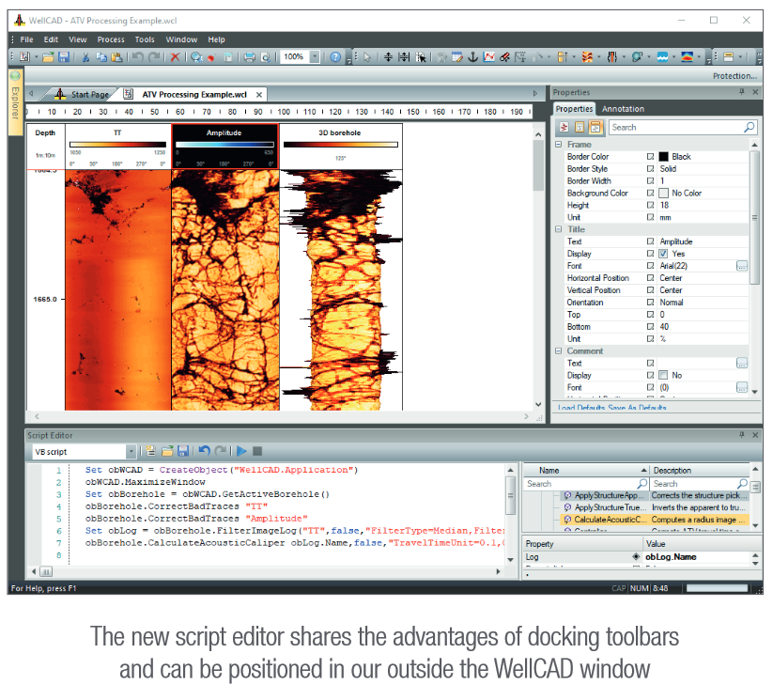Stop script with the square stop icon
Viewport: 773px width, 700px height.
257,451
